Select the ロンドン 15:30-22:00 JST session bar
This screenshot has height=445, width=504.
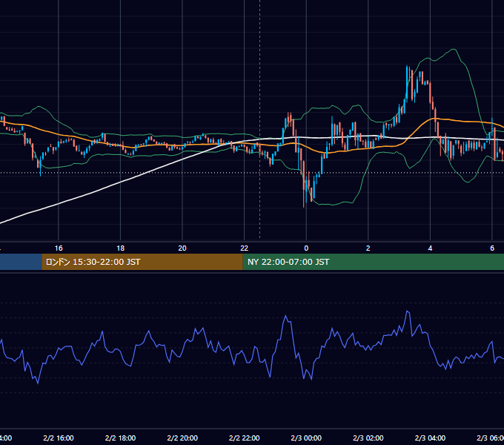(142, 262)
